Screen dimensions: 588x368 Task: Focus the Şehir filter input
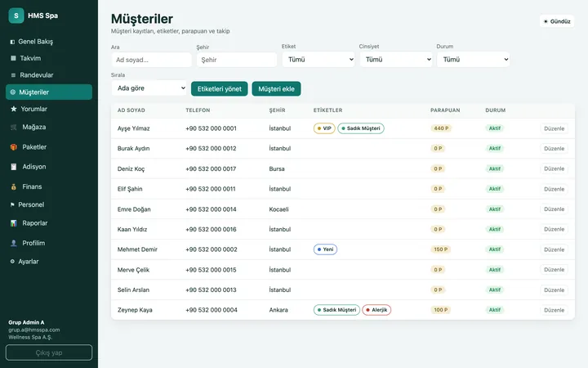coord(237,60)
